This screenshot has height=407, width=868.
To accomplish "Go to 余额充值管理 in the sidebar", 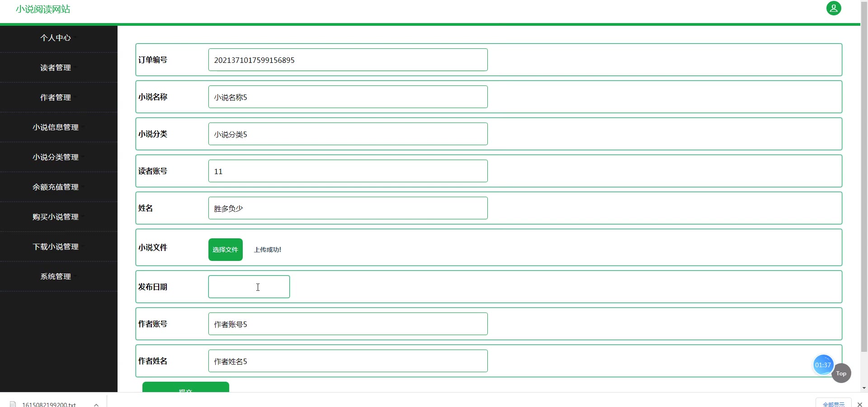I will tap(56, 187).
